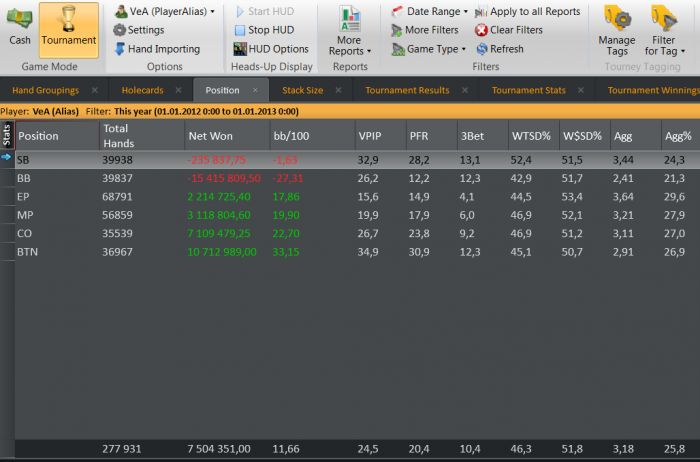Viewport: 700px width, 462px height.
Task: Expand the Game Type dropdown
Action: [x=429, y=49]
